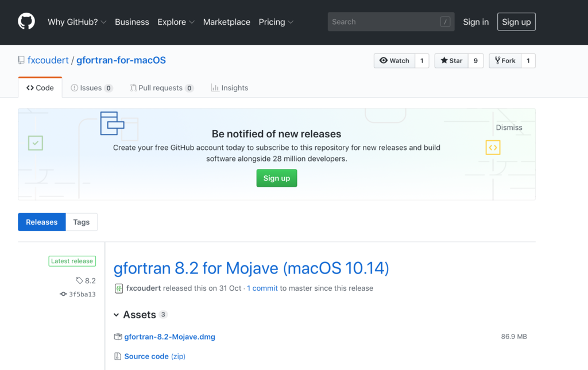Screen dimensions: 588x370
Task: Download gfortran-8.2-Mojave.dmg
Action: [x=169, y=337]
